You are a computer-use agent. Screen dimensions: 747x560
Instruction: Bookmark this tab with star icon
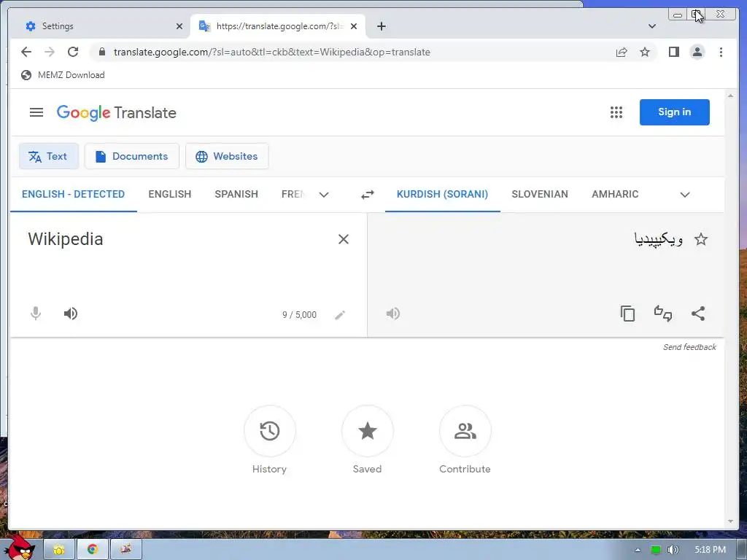[x=645, y=52]
